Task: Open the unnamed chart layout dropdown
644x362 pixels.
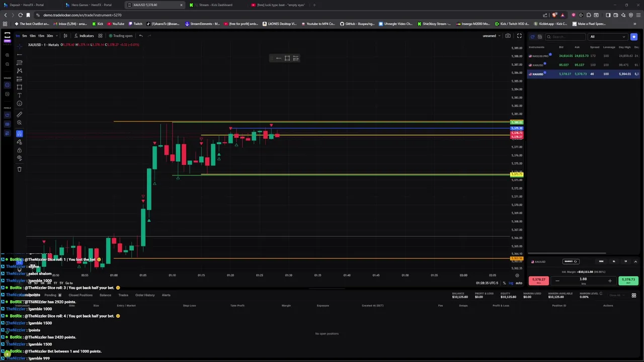Action: (491, 36)
